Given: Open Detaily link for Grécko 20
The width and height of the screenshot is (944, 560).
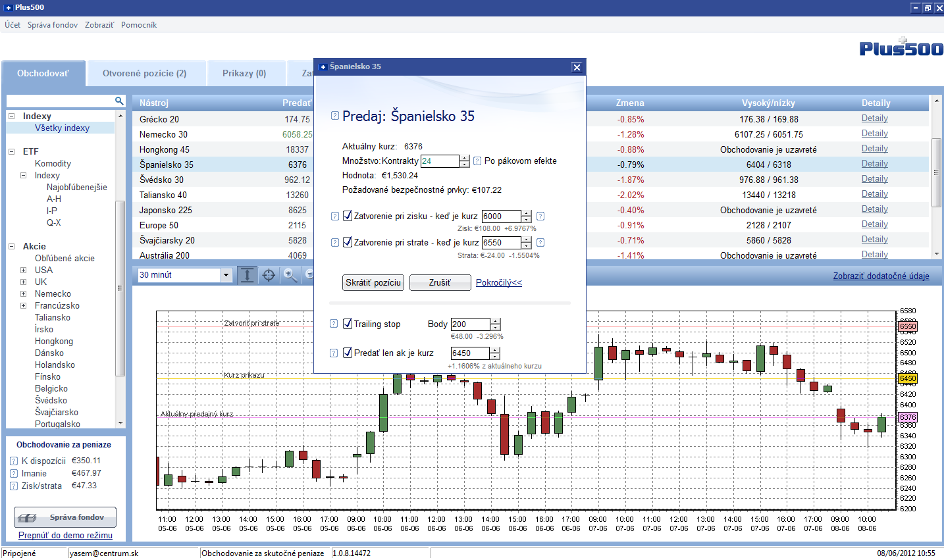Looking at the screenshot, I should coord(875,118).
